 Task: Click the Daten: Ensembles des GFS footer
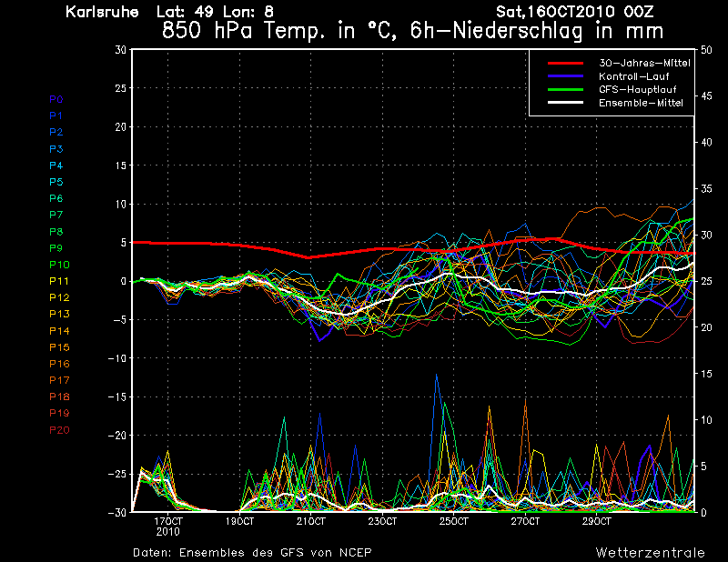point(252,553)
